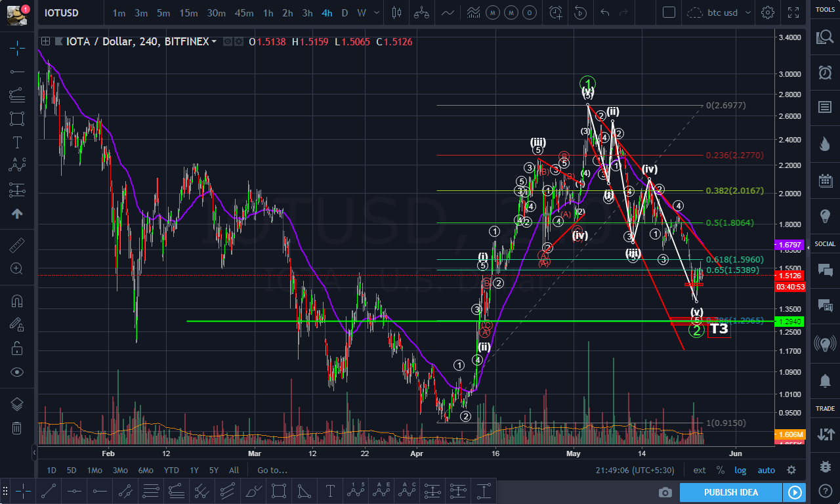840x504 pixels.
Task: Open public chat speech bubbles icon
Action: [825, 270]
